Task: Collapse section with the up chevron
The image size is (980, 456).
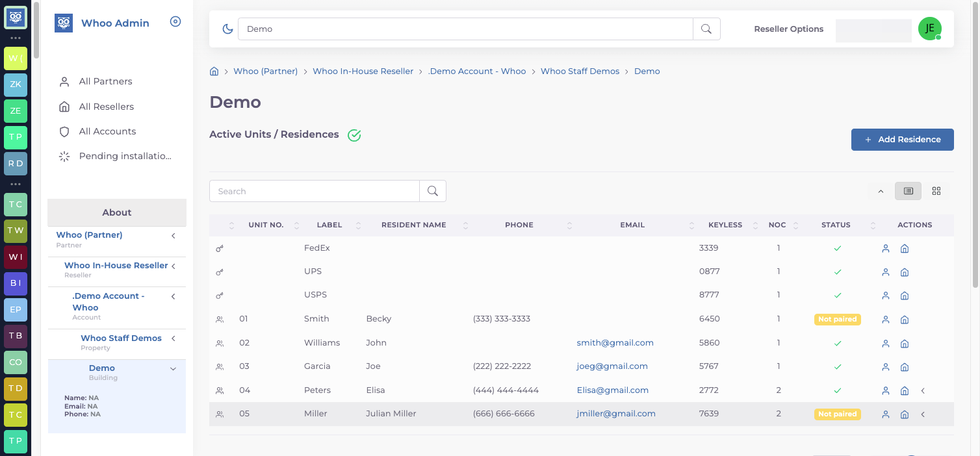Action: [881, 191]
